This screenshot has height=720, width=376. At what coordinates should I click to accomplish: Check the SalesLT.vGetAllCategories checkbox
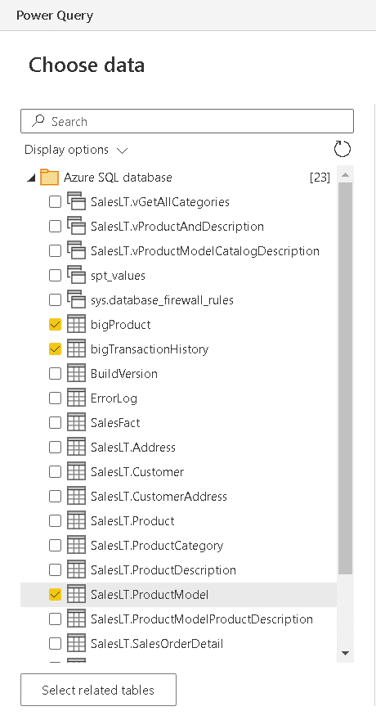pos(55,202)
